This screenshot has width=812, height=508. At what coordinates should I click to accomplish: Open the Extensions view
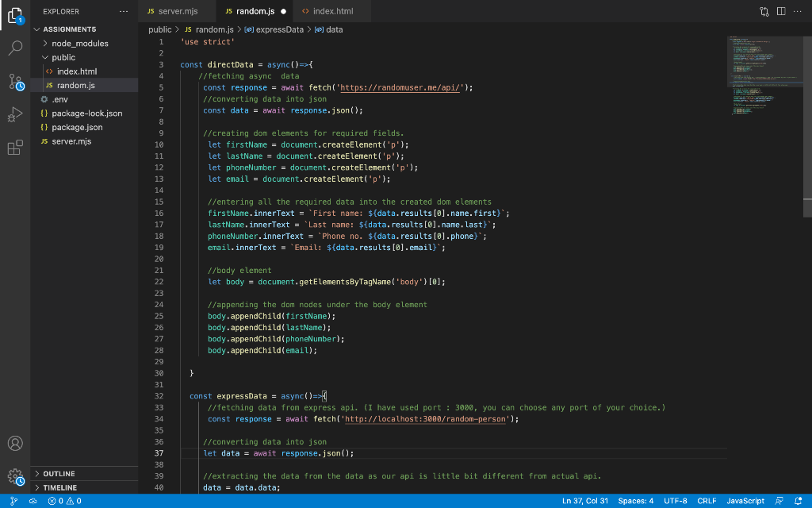click(15, 148)
